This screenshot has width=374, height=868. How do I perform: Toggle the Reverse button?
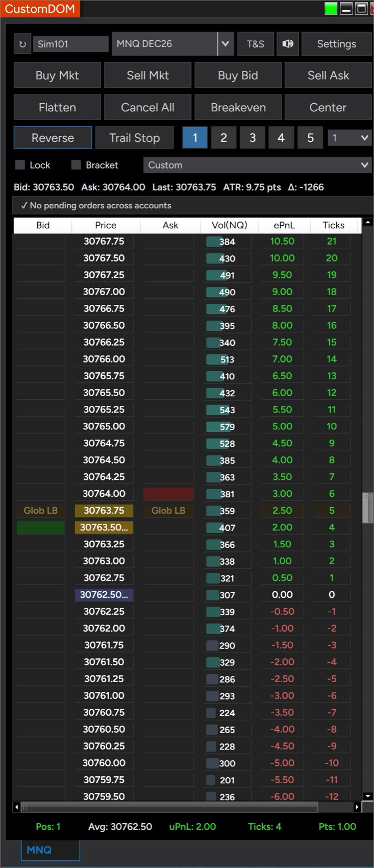[x=53, y=138]
